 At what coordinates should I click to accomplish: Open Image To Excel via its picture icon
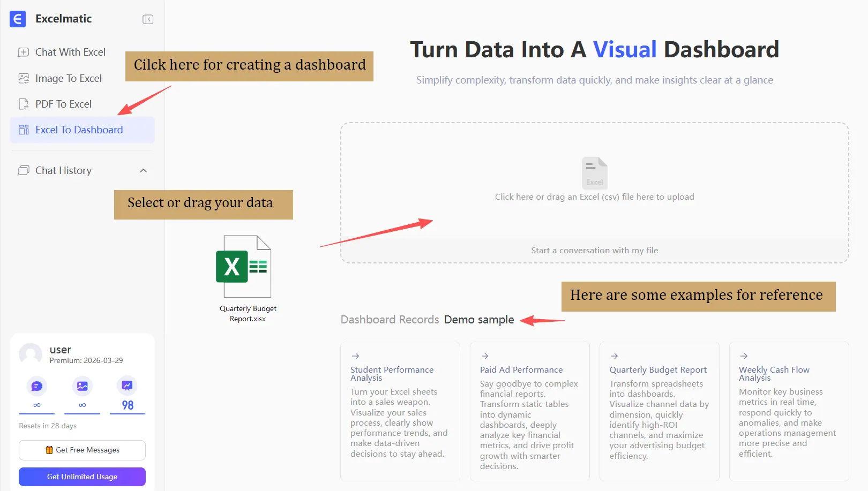(24, 78)
